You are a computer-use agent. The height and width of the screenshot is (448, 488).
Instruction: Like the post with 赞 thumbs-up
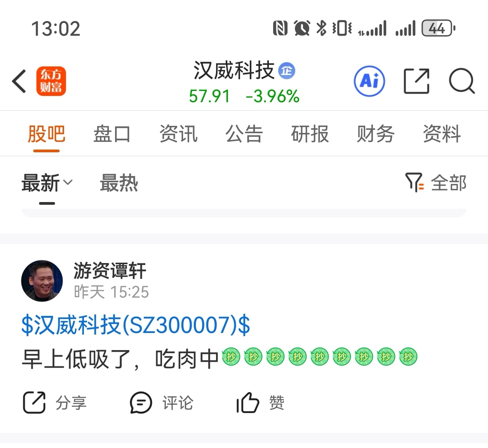coord(247,403)
